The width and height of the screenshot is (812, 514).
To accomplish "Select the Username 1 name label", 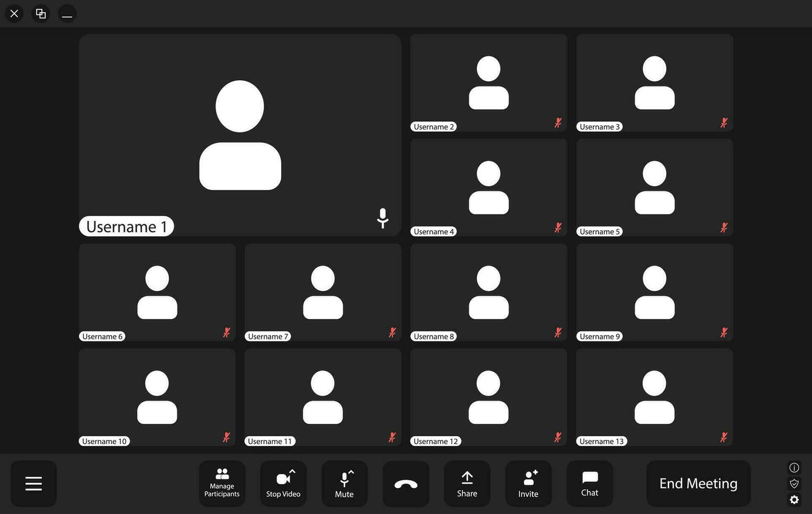I will [126, 226].
